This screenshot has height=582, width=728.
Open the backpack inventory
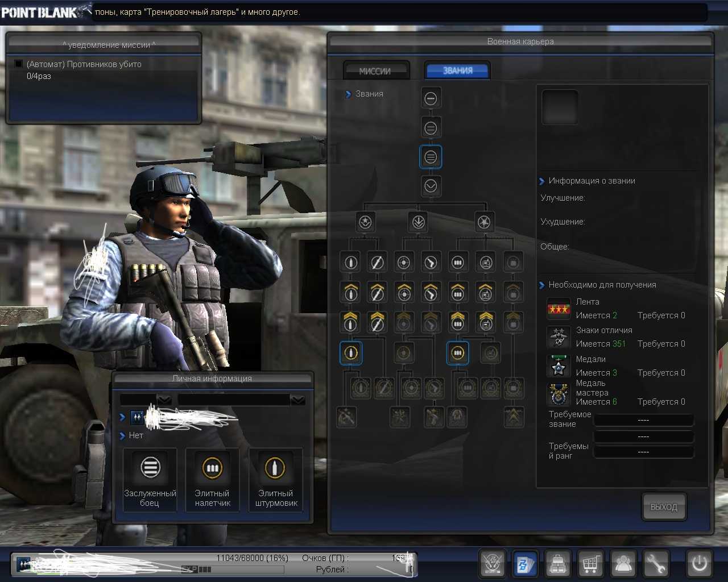(x=558, y=564)
